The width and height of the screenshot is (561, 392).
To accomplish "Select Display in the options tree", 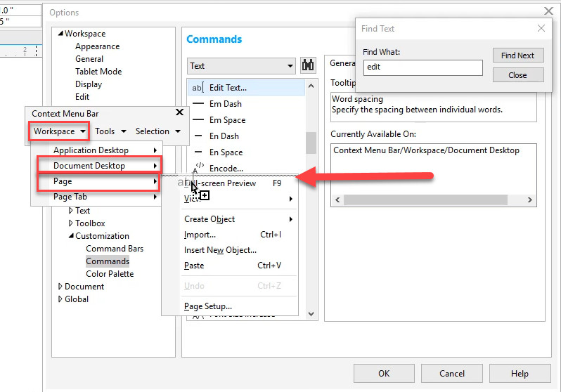I will point(89,84).
